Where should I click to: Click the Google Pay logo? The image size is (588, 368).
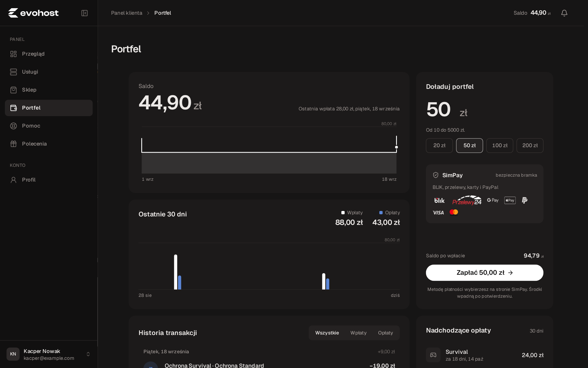tap(493, 200)
